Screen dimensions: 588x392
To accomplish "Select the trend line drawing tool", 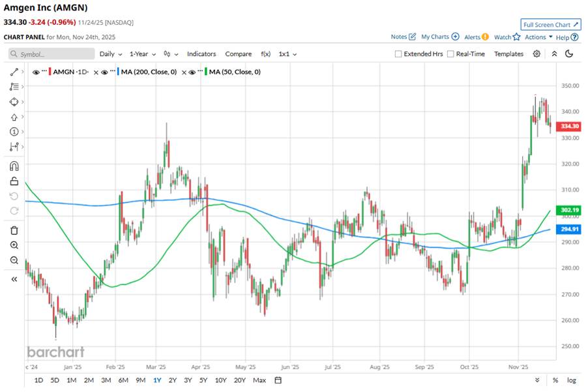I will click(14, 72).
